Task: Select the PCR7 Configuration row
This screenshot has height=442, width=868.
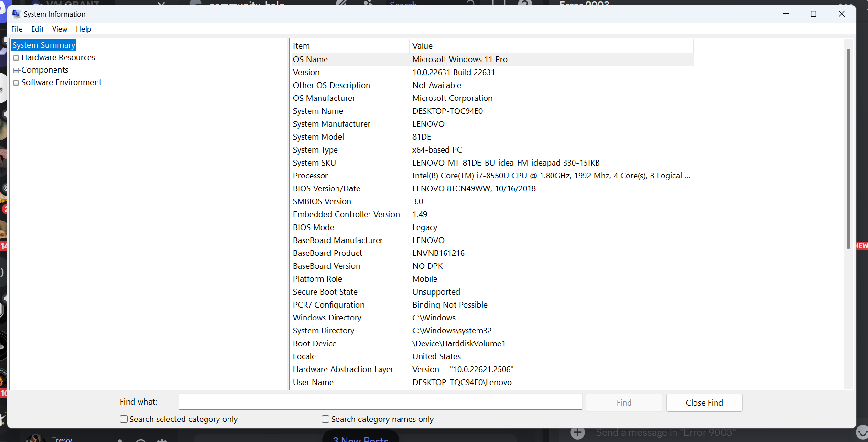Action: click(x=492, y=305)
